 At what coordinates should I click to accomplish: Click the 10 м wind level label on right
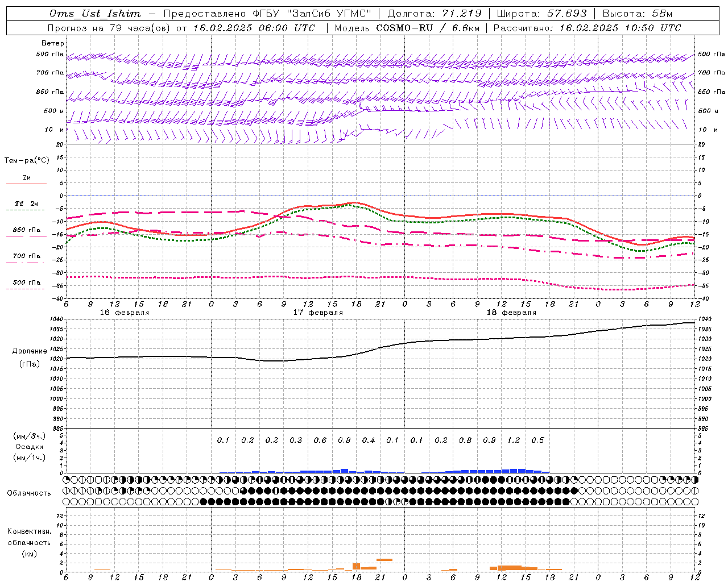708,130
